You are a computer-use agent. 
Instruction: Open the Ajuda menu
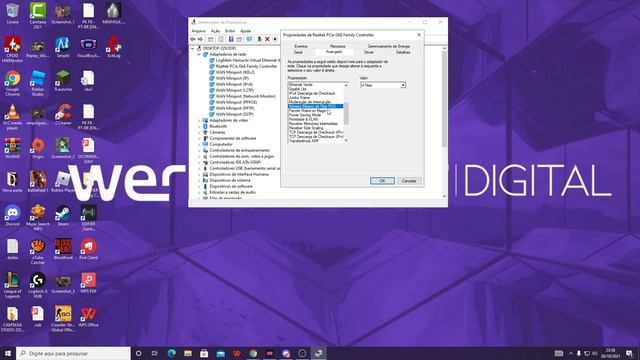245,31
